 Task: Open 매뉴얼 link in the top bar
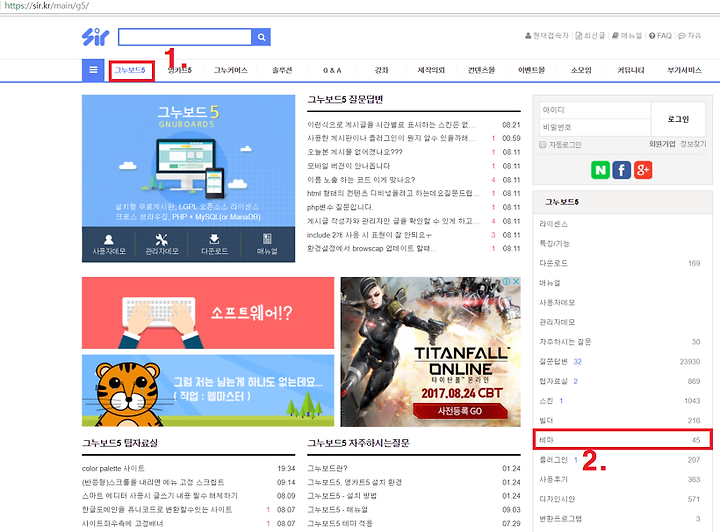[x=627, y=35]
